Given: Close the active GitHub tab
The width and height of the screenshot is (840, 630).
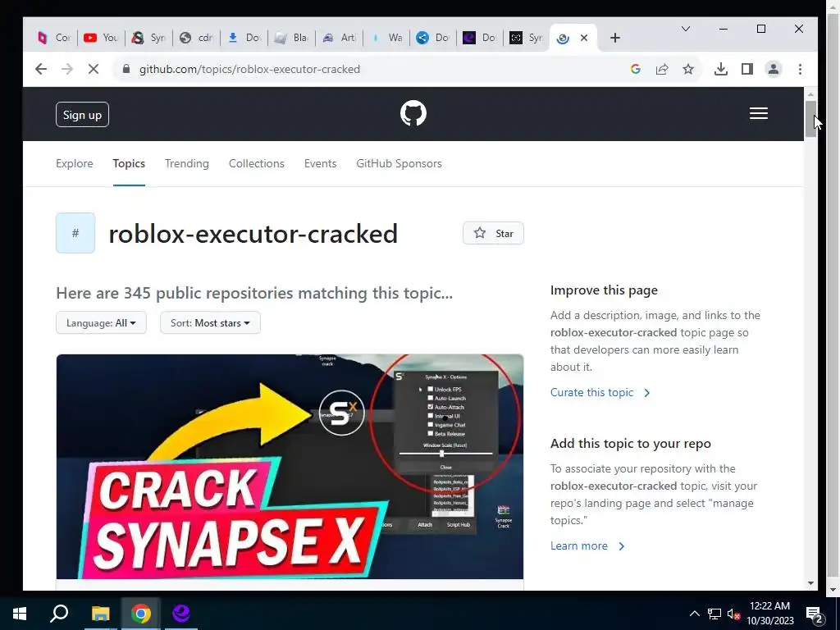Looking at the screenshot, I should [584, 38].
